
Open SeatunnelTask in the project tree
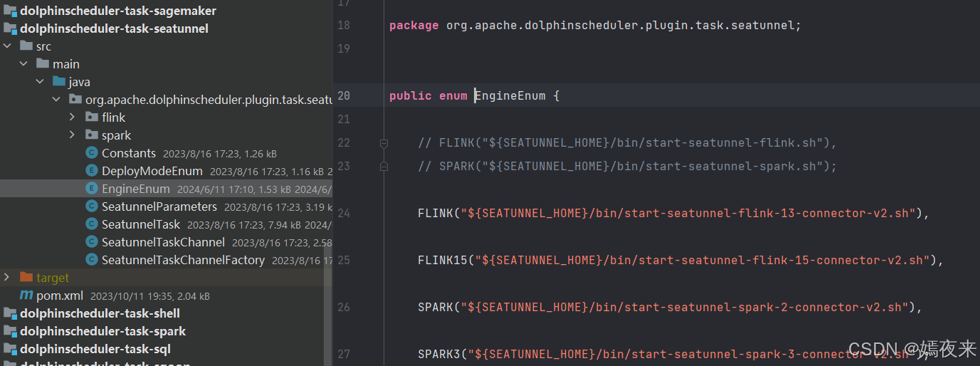click(140, 224)
